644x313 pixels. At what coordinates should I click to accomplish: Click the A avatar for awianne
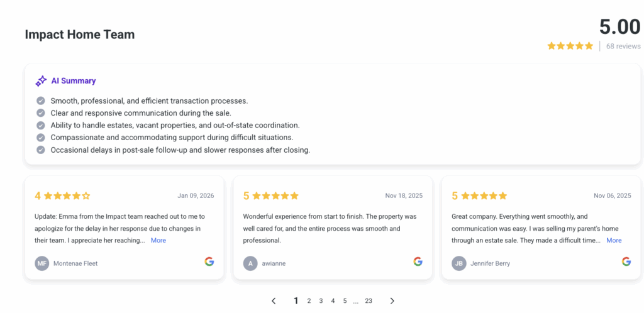pos(250,263)
